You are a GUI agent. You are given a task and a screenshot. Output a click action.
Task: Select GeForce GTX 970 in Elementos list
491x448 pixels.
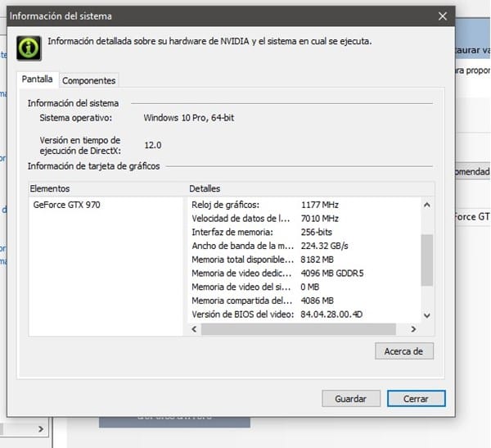click(67, 205)
